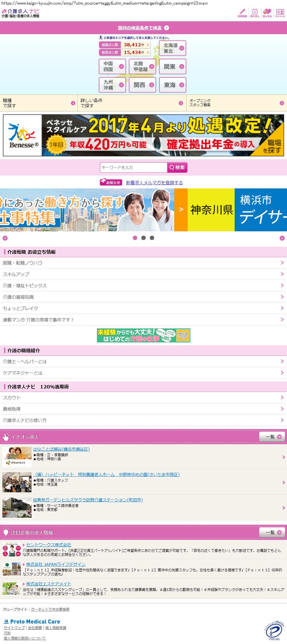This screenshot has width=287, height=644.
Task: Expand ケアマネジャーとは row chevron
Action: [282, 373]
